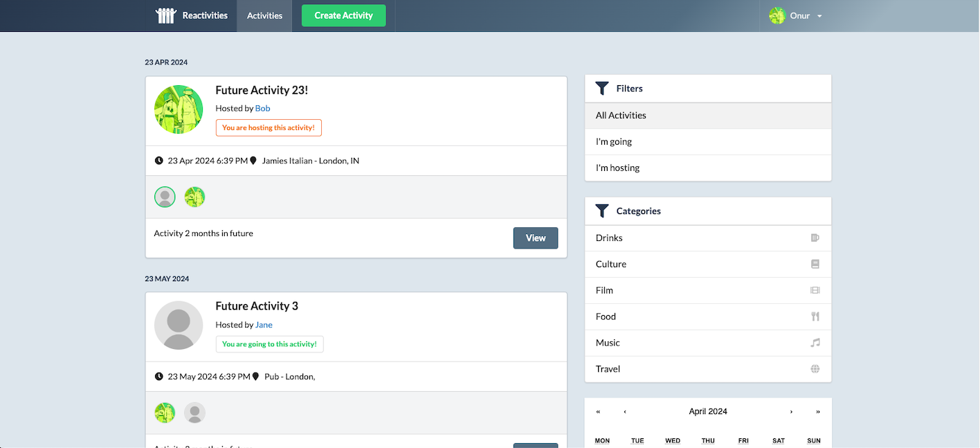The image size is (980, 448).
Task: Click Onur's avatar in the top bar
Action: [x=777, y=16]
